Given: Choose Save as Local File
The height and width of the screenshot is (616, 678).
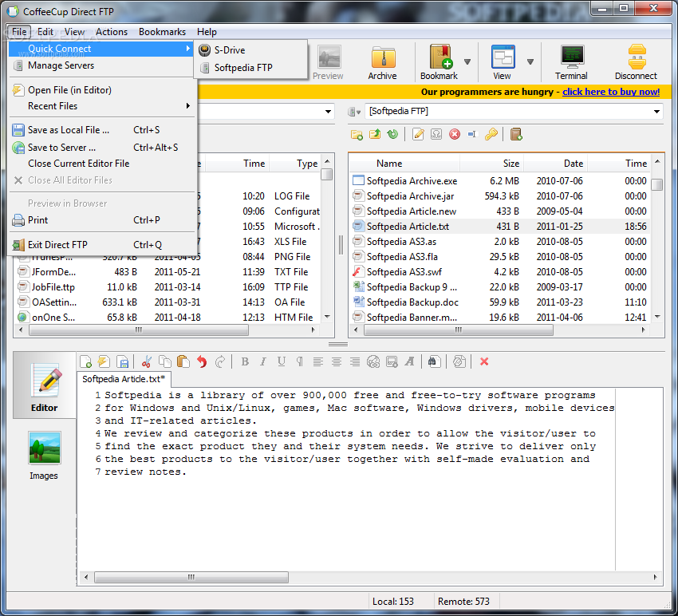Looking at the screenshot, I should click(x=103, y=130).
